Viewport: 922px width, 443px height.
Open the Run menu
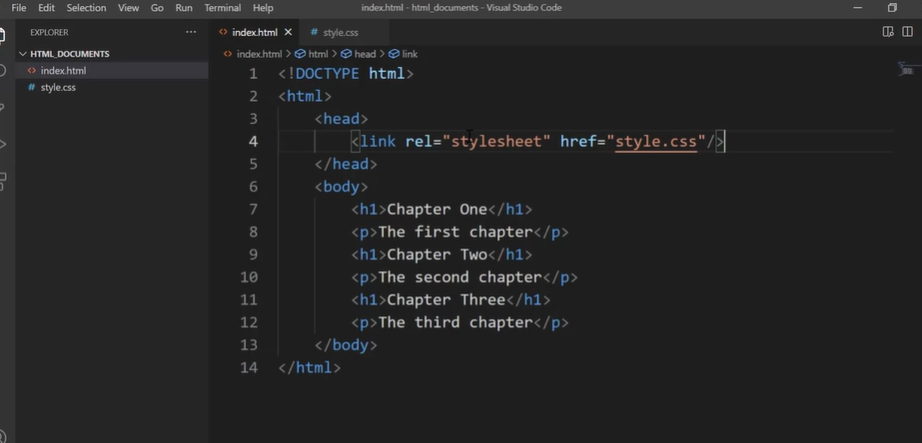pyautogui.click(x=184, y=8)
